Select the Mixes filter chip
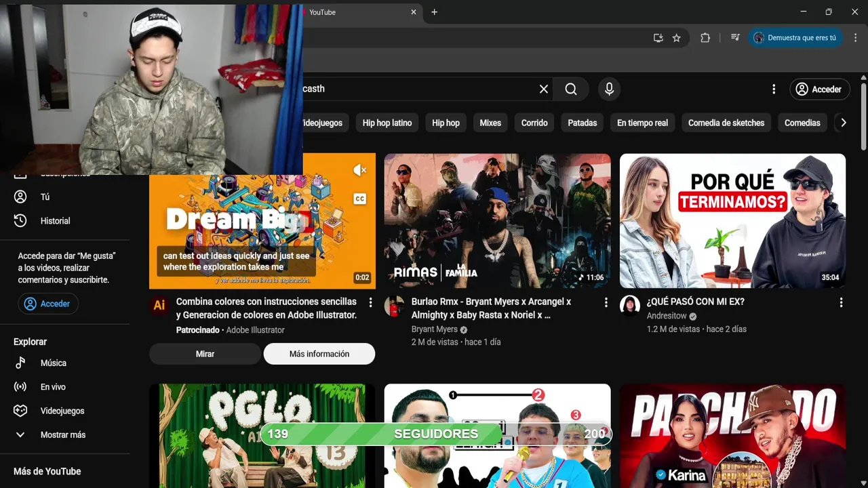This screenshot has width=868, height=488. pyautogui.click(x=490, y=123)
